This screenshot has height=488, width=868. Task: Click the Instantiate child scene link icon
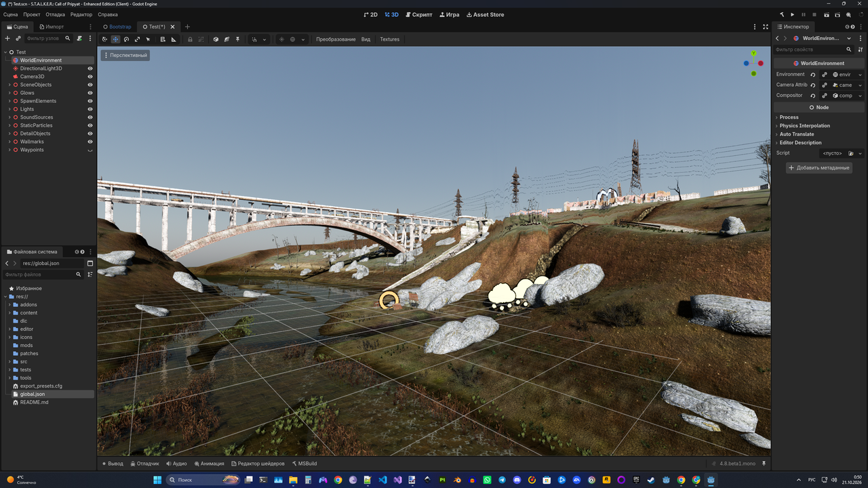click(18, 39)
